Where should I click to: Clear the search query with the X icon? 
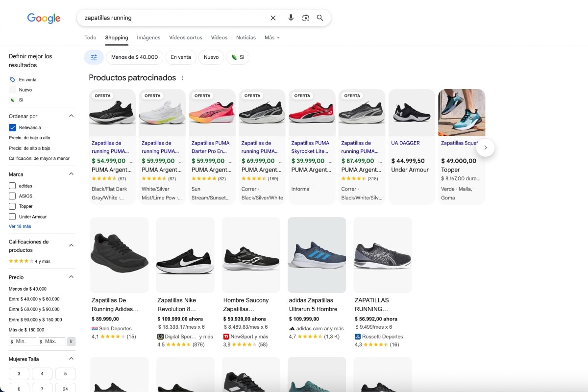272,18
